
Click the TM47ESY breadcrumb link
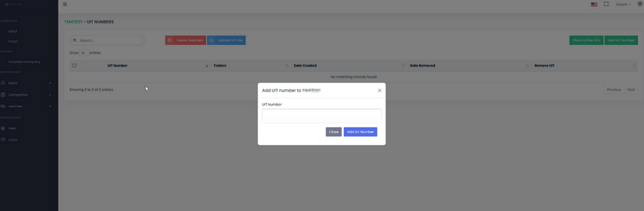pyautogui.click(x=73, y=22)
